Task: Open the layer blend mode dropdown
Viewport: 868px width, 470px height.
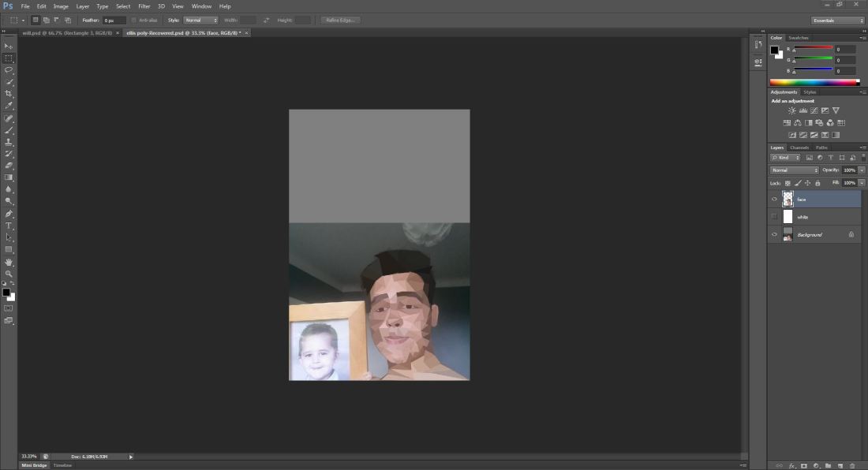Action: [794, 170]
